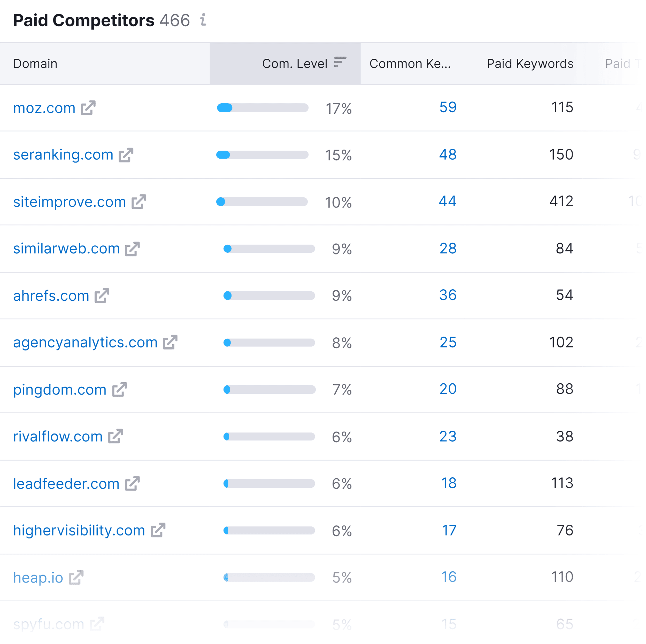
Task: Open moz.com external link icon
Action: (x=88, y=108)
